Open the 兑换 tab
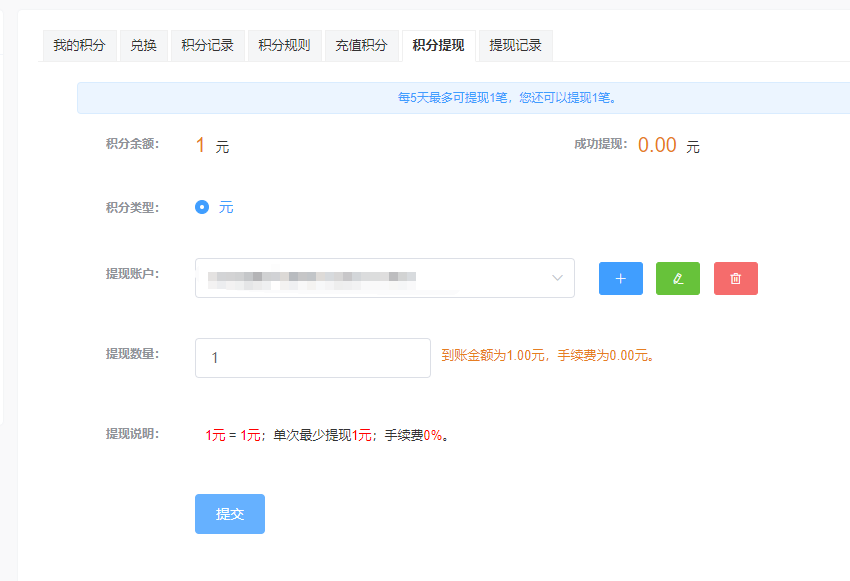 (x=144, y=45)
